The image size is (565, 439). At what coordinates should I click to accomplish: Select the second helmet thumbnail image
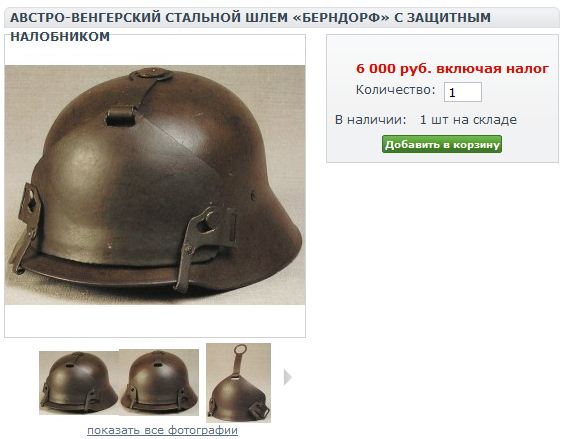tap(159, 382)
